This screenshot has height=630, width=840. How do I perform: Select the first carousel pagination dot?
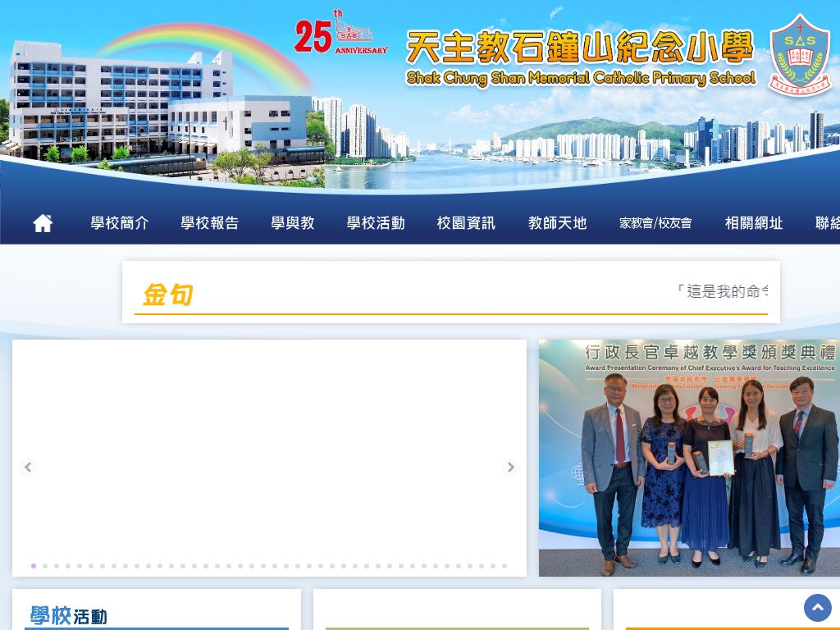pyautogui.click(x=34, y=566)
